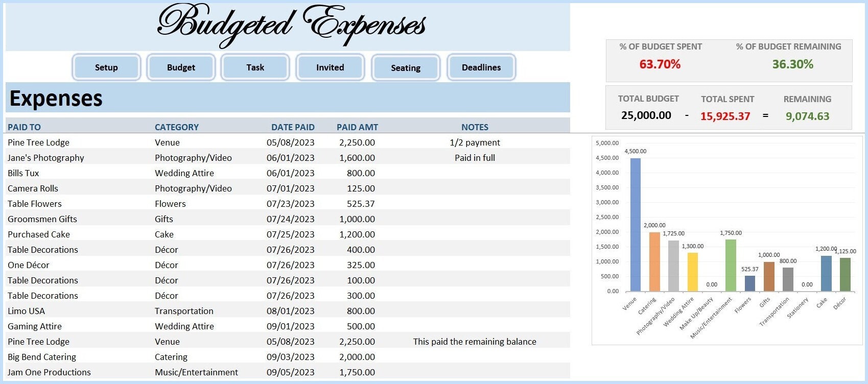
Task: Click the Cake bar labeled 1,200.00
Action: tap(826, 273)
